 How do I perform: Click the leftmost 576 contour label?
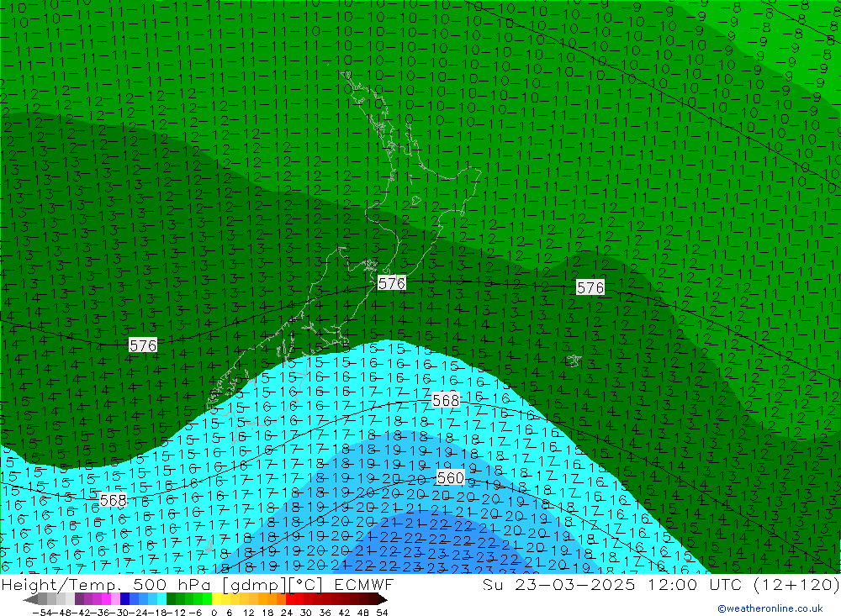point(143,345)
